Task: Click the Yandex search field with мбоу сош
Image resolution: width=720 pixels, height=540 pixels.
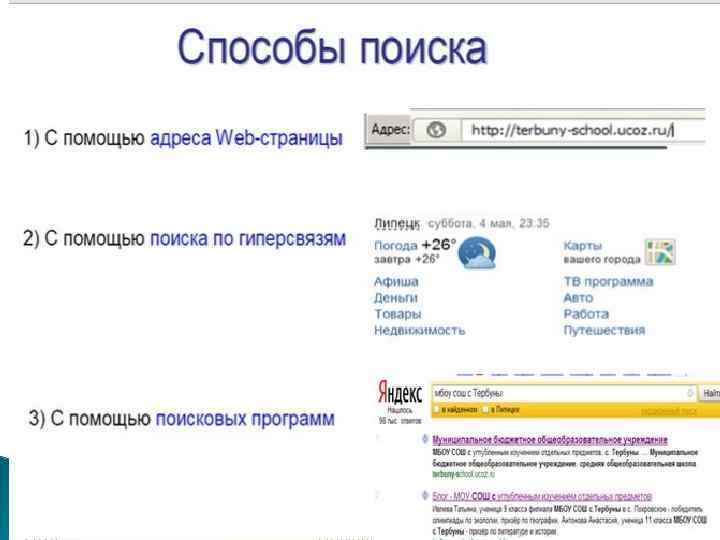Action: pos(564,393)
